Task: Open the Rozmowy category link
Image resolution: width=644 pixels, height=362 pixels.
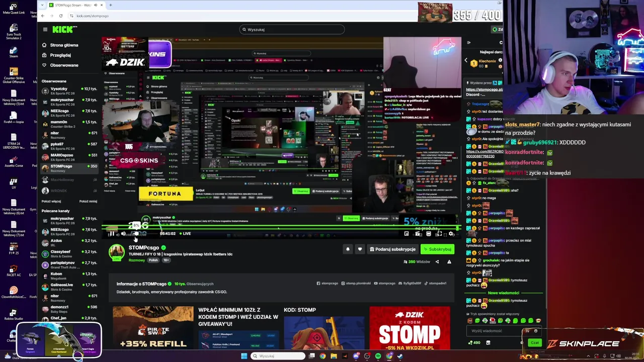Action: 136,260
